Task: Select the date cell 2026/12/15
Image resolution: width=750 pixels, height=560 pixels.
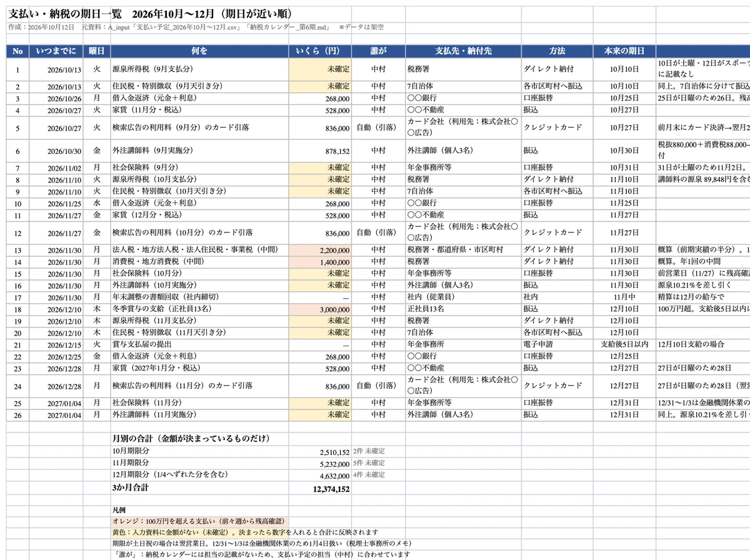Action: [x=57, y=344]
